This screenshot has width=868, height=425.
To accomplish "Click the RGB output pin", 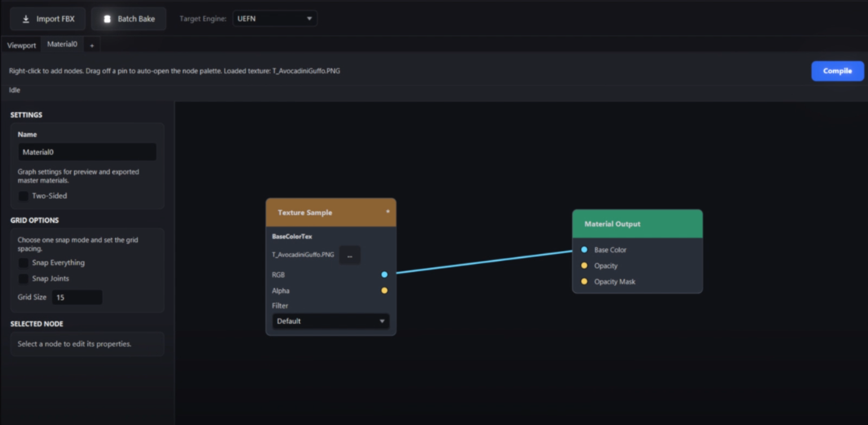I will pyautogui.click(x=384, y=275).
